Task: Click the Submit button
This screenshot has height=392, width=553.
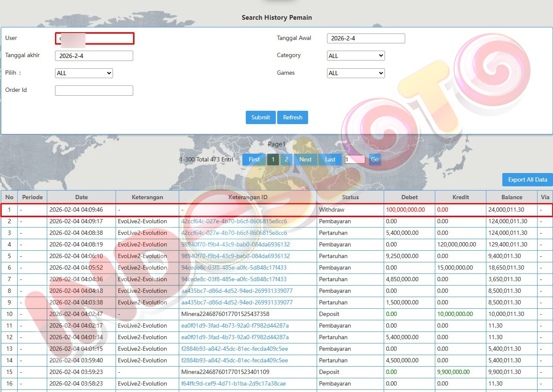Action: click(260, 117)
